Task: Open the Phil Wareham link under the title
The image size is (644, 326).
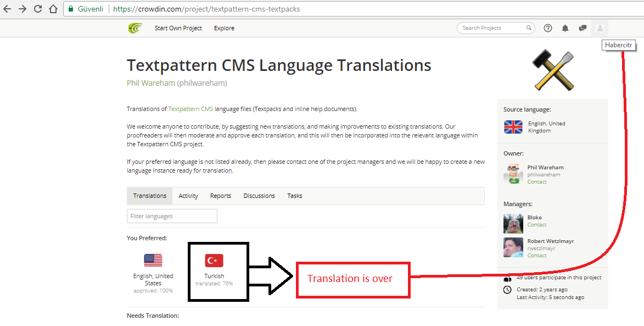Action: pos(151,83)
